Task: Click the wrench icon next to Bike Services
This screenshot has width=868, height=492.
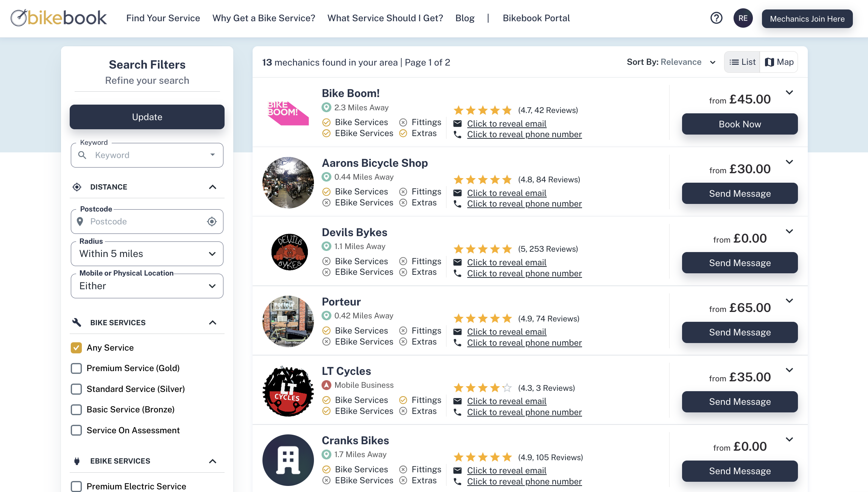Action: [76, 323]
